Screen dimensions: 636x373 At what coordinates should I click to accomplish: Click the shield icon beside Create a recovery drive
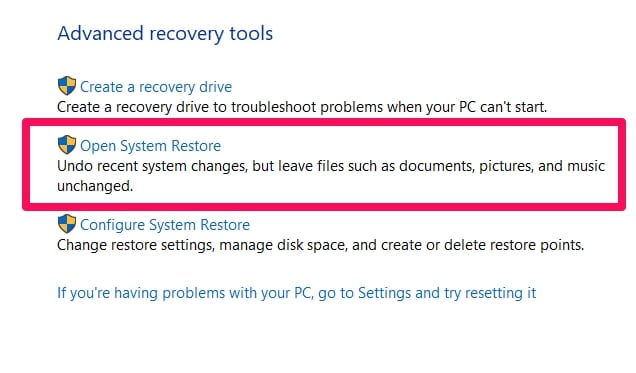[67, 86]
